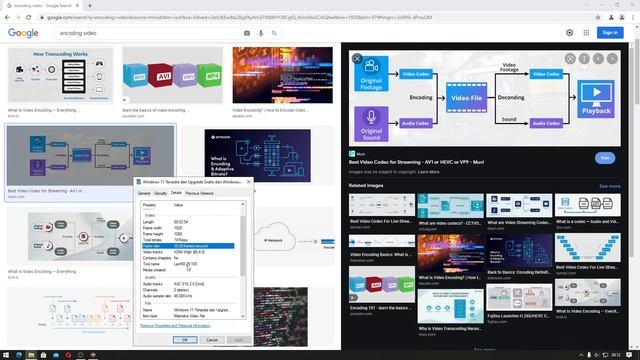640x360 pixels.
Task: Reload the page
Action: point(29,18)
